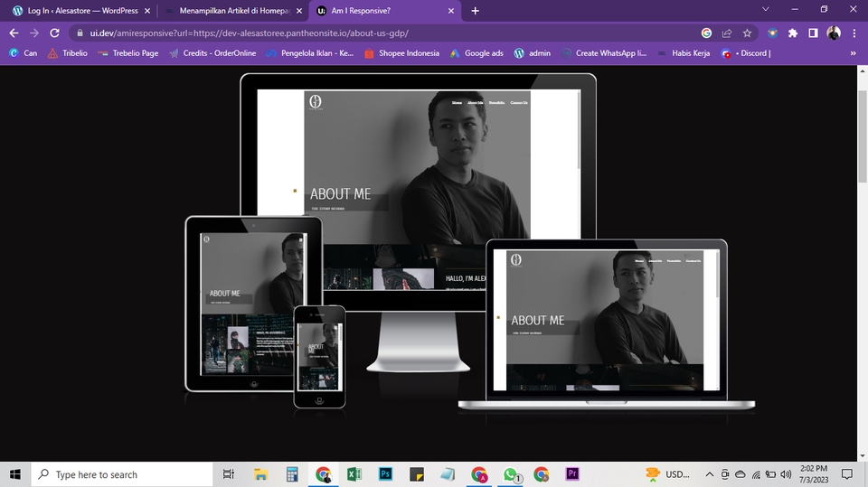Click the page vertical scrollbar thumb

click(863, 136)
